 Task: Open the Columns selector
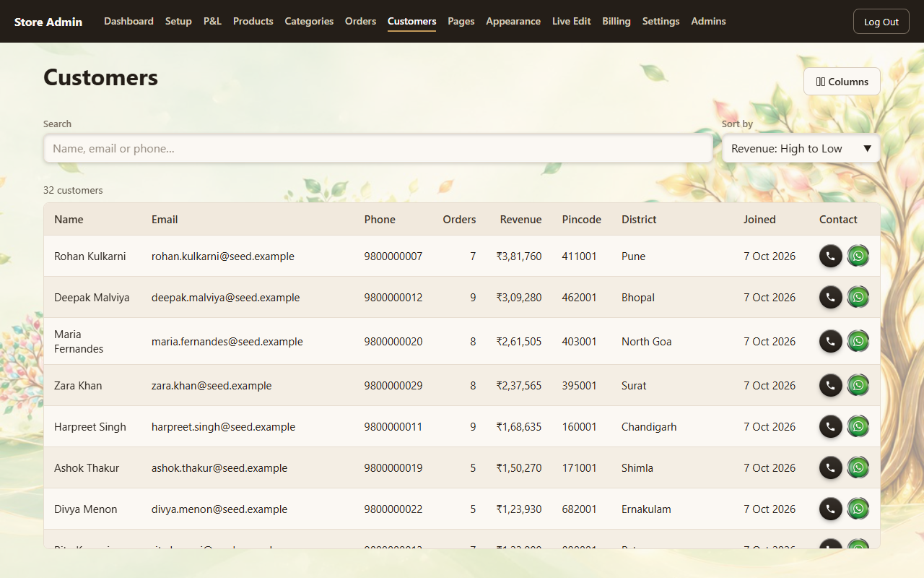click(x=842, y=82)
